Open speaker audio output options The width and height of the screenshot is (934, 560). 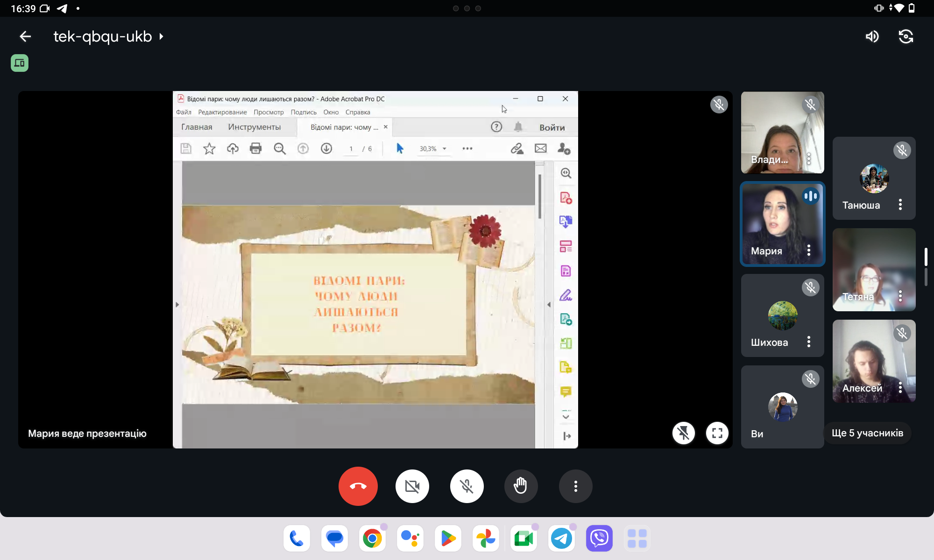pos(872,36)
